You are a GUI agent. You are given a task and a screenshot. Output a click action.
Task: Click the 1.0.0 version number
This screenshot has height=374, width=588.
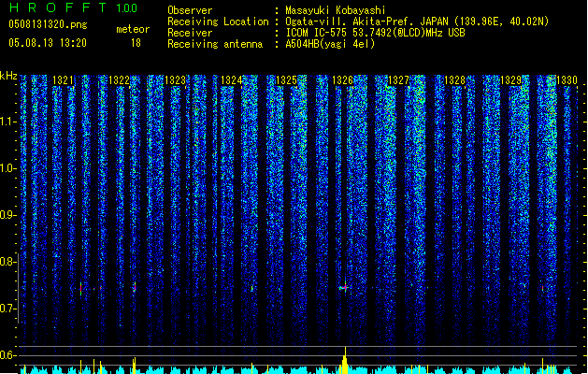(x=127, y=8)
